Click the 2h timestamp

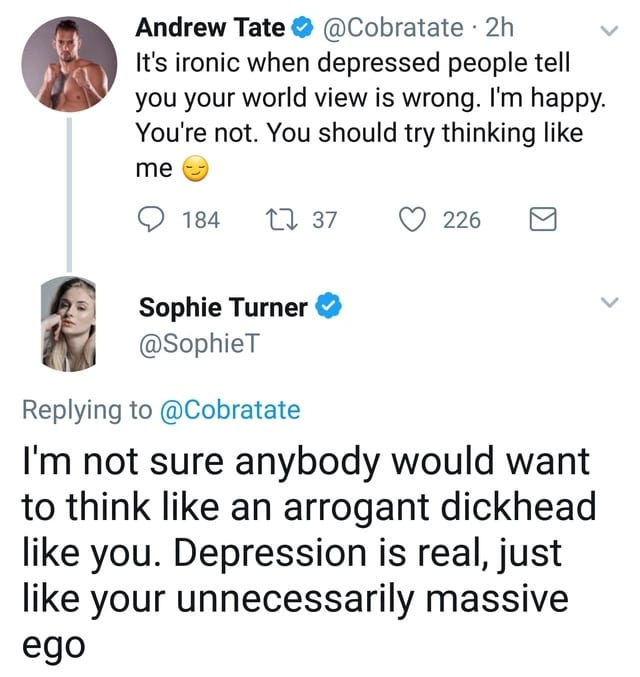[500, 28]
